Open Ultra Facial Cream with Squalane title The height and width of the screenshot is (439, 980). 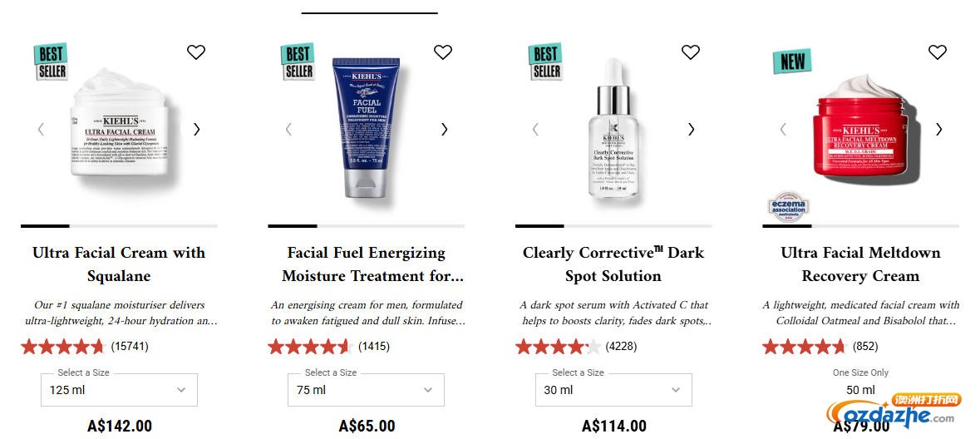(x=119, y=264)
